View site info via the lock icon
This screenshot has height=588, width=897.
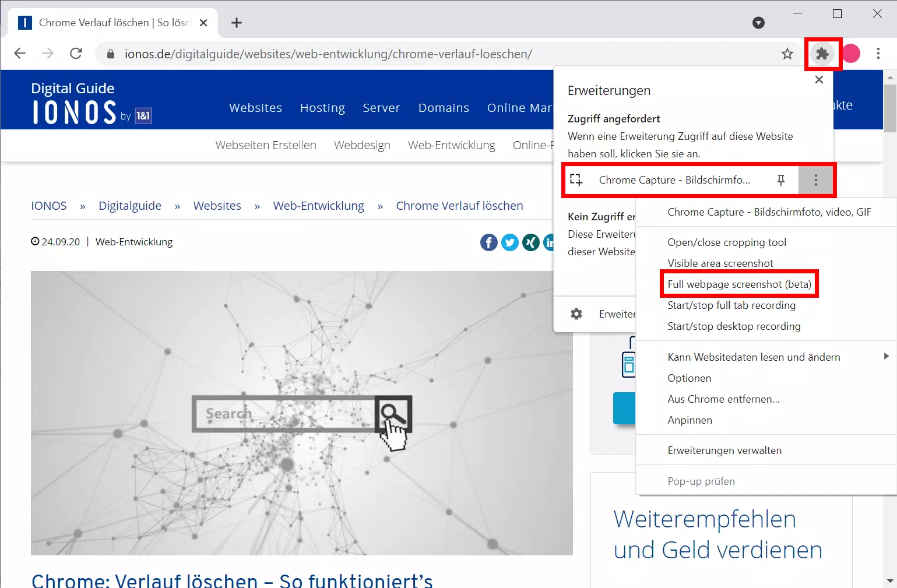point(111,54)
